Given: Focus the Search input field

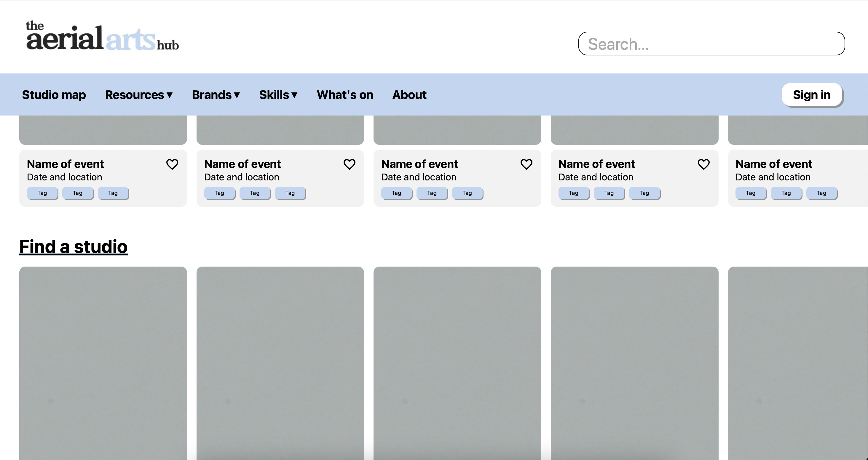Looking at the screenshot, I should point(712,44).
